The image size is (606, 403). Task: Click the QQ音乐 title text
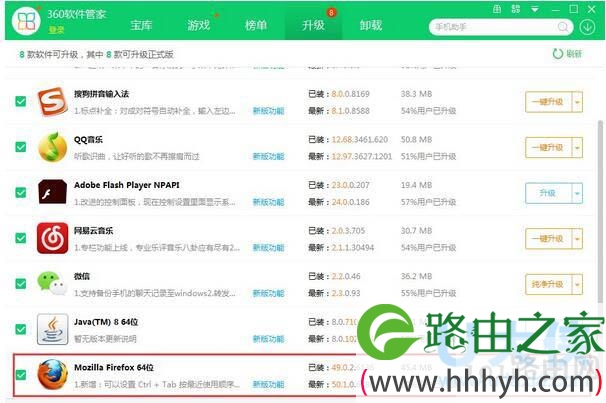click(x=88, y=139)
